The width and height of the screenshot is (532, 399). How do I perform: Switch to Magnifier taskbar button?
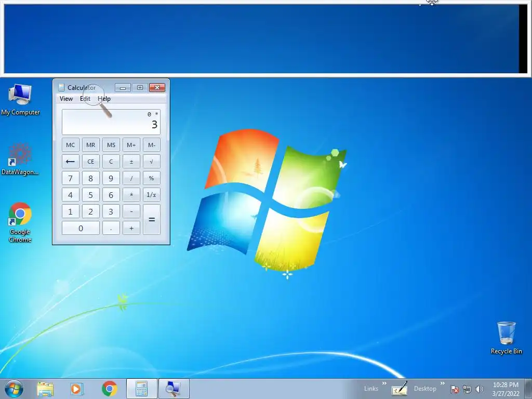pyautogui.click(x=174, y=389)
